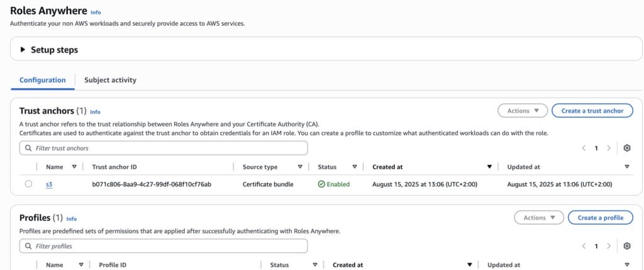Screen dimensions: 644x270
Task: Switch to the Subject activity tab
Action: 110,80
